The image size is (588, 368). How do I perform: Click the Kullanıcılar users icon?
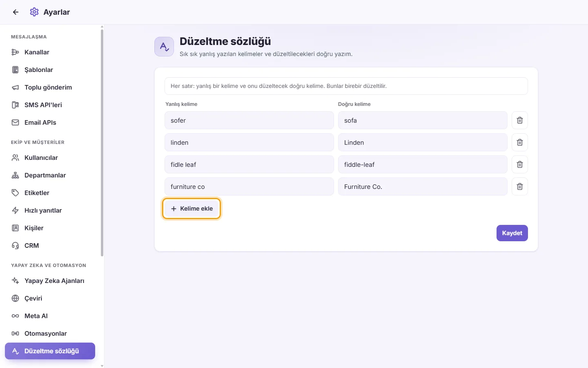[x=16, y=158]
